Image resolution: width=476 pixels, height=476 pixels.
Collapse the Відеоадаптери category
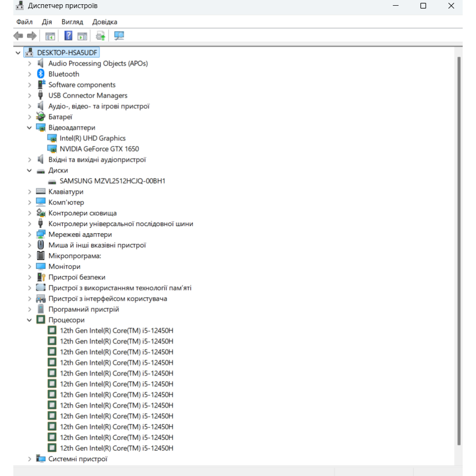click(x=30, y=128)
